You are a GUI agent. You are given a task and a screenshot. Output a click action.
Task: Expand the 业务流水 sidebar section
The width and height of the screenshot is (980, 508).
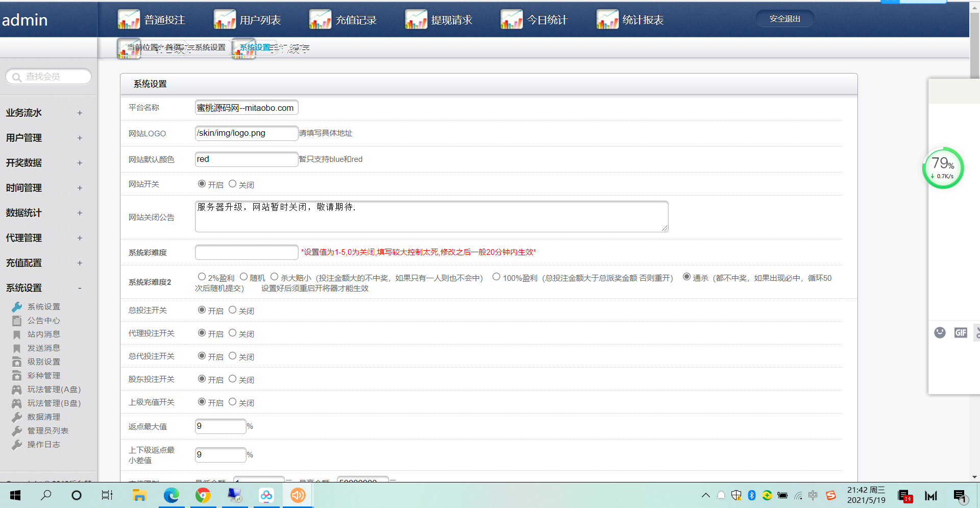pyautogui.click(x=80, y=113)
